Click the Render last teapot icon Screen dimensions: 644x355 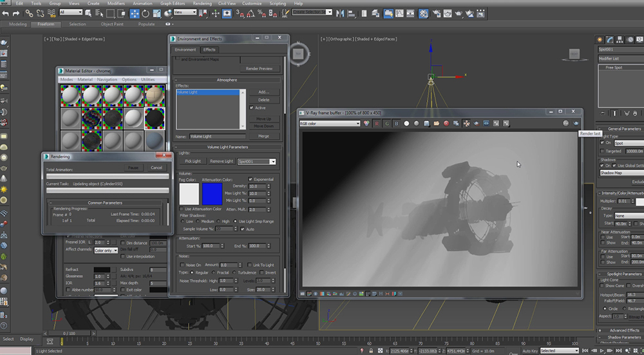pyautogui.click(x=575, y=123)
